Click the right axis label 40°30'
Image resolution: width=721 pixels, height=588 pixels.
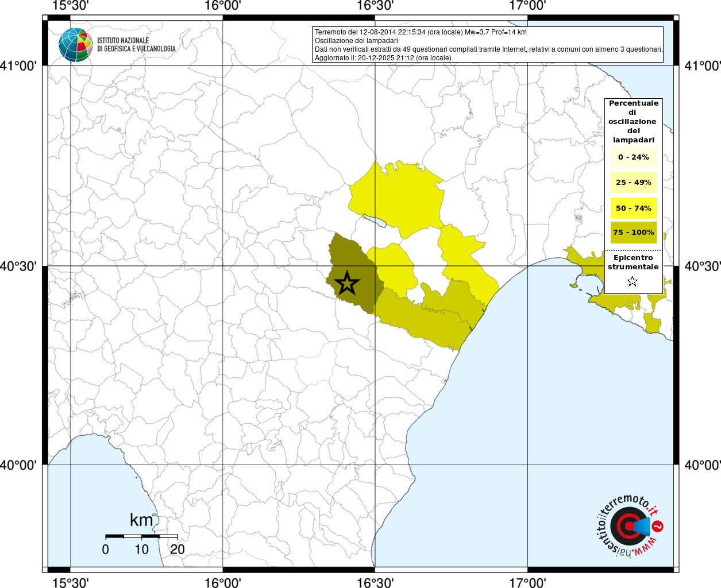[x=703, y=266]
